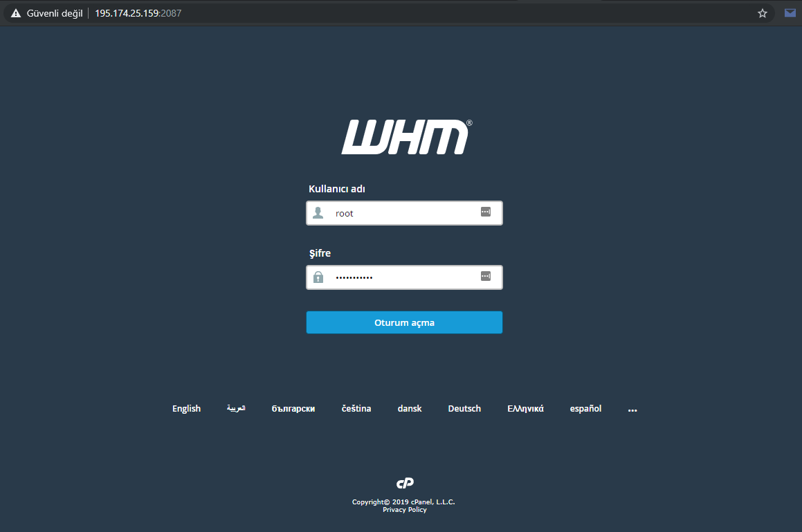Image resolution: width=802 pixels, height=532 pixels.
Task: Click the password manager icon in Şifre field
Action: click(x=485, y=276)
